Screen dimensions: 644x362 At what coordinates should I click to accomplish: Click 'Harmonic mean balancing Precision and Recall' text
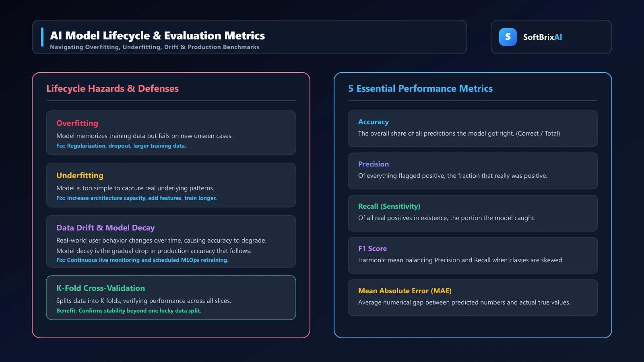point(461,260)
